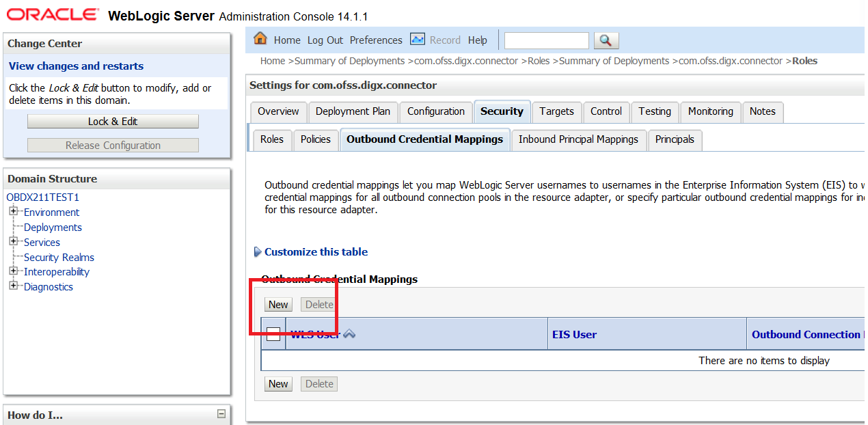Select Services in Domain Structure

pyautogui.click(x=42, y=243)
